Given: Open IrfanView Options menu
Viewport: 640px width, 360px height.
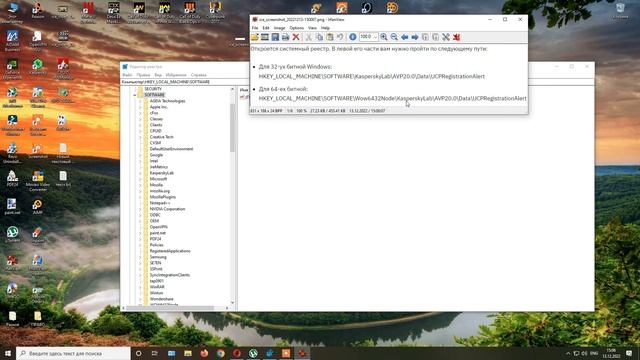Looking at the screenshot, I should [296, 28].
